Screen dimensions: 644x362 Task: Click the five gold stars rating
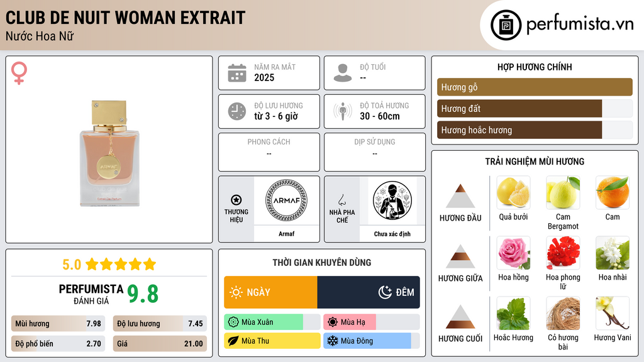click(121, 265)
